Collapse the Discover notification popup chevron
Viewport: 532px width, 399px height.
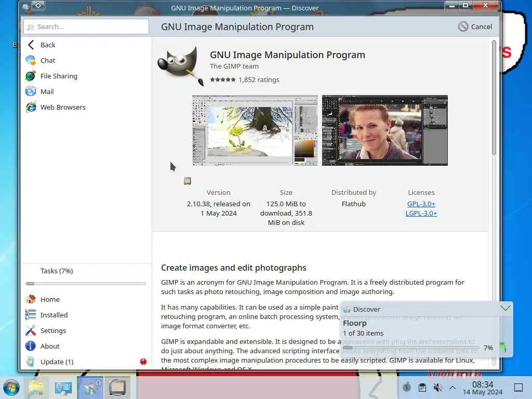505,308
